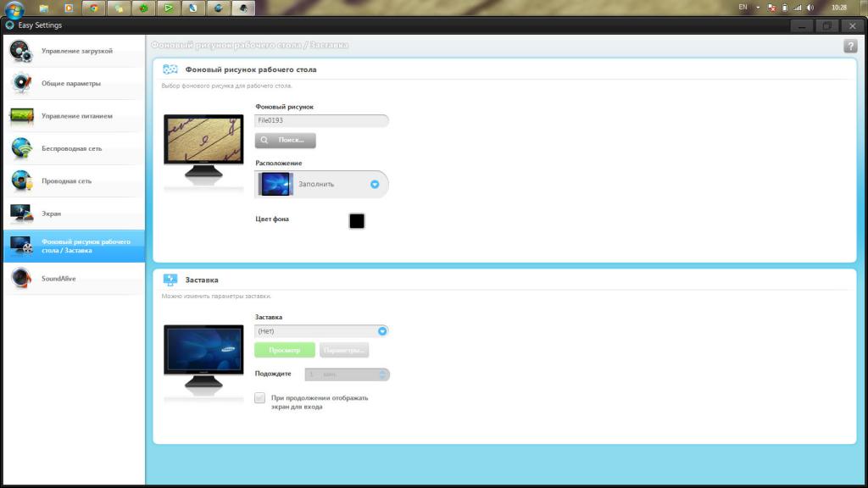Open the Цвет фона black color swatch
The height and width of the screenshot is (488, 868).
tap(357, 221)
